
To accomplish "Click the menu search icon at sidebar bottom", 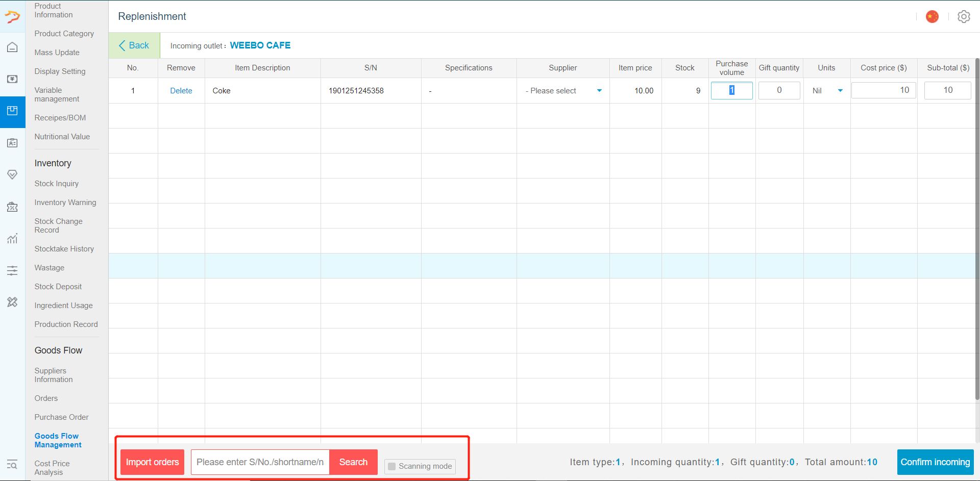I will point(12,465).
